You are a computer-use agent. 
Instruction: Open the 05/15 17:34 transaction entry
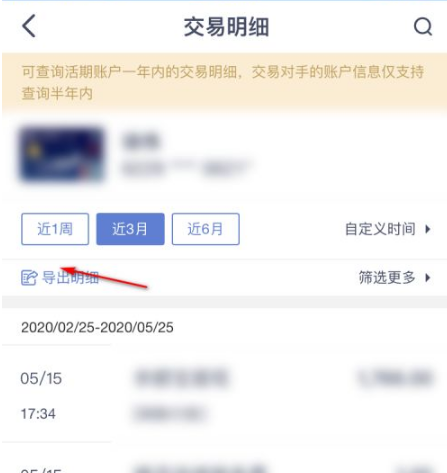point(224,396)
